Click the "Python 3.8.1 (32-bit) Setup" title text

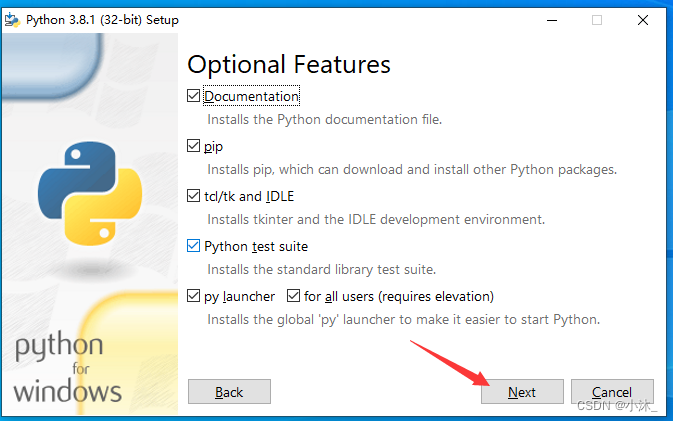coord(102,20)
